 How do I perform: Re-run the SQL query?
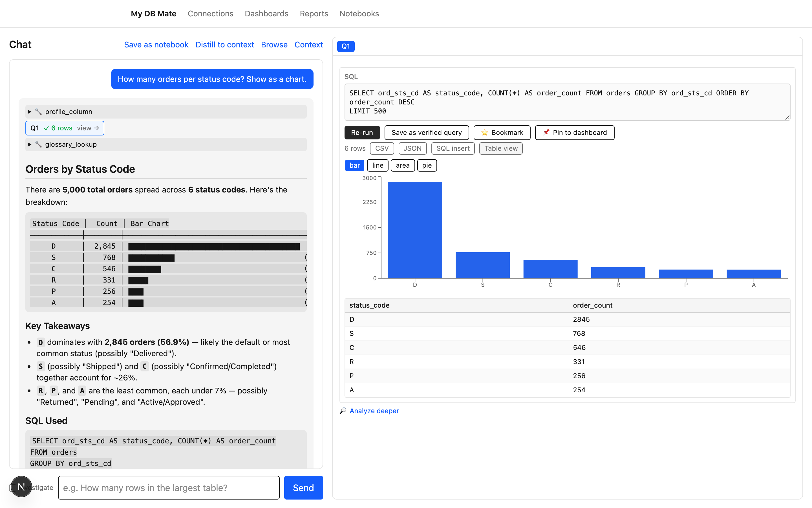(362, 132)
